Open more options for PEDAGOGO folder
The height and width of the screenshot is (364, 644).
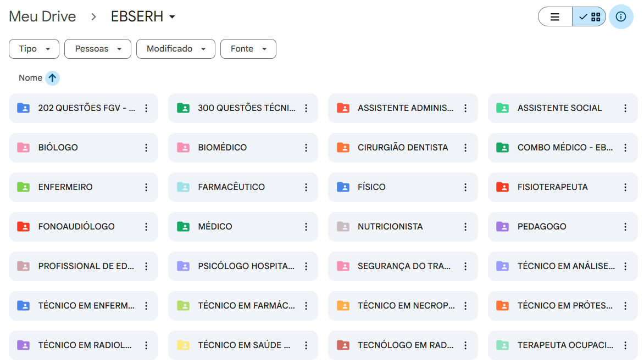pos(625,227)
